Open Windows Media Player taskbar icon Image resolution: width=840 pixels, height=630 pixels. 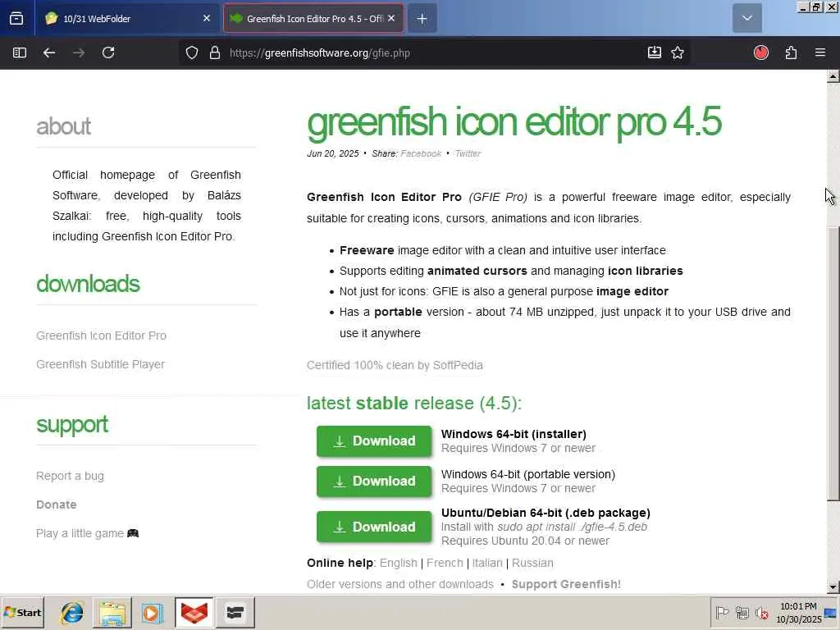click(x=153, y=612)
